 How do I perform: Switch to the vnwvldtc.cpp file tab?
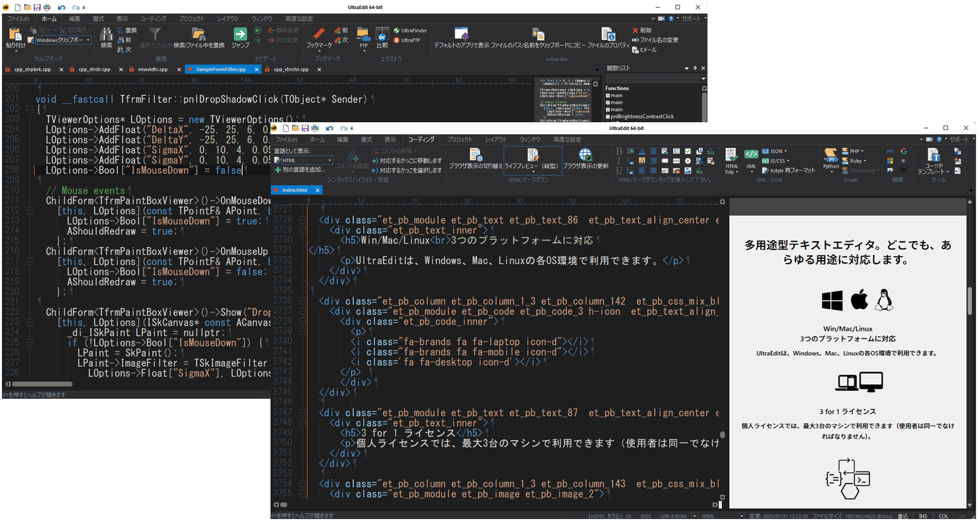click(152, 69)
